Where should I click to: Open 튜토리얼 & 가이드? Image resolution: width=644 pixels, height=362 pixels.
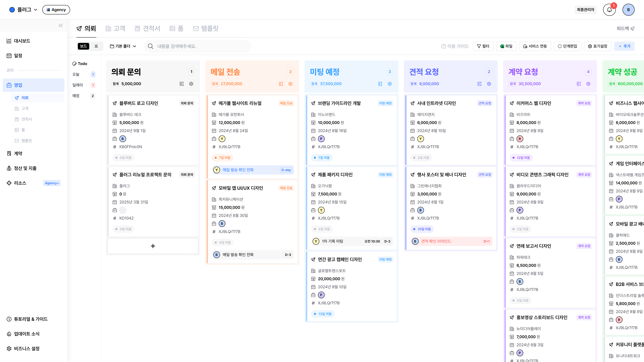coord(34,319)
